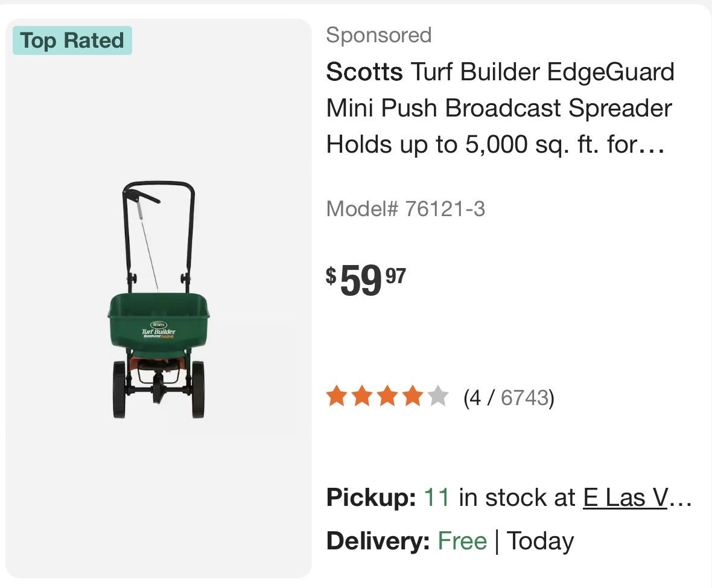Click the Turf Builder logo on the hopper
The height and width of the screenshot is (588, 712).
tap(159, 332)
